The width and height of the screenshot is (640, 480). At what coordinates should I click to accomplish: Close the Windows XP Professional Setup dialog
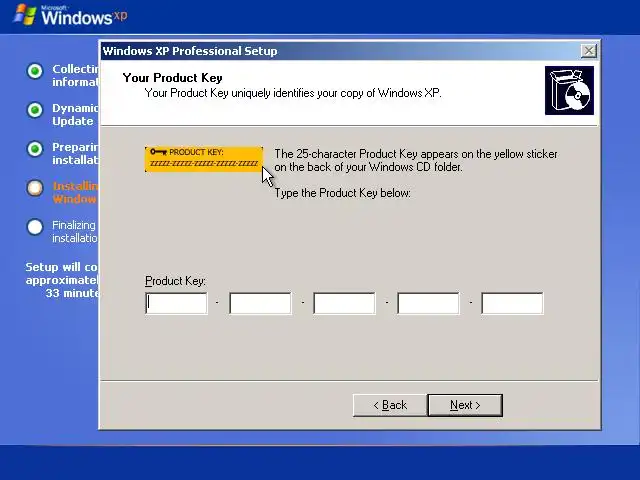coord(589,51)
